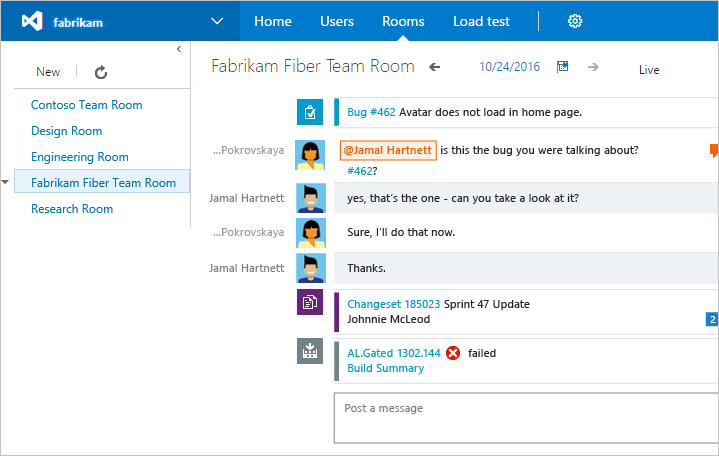
Task: Click Jamal Hartnett avatar beside 'Thanks.'
Action: point(311,268)
